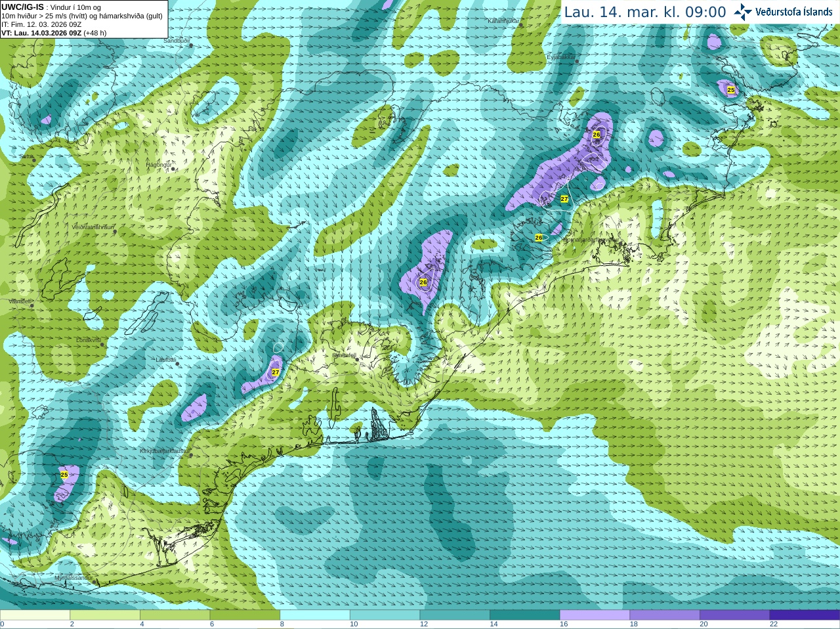Click the Sandbúðir station dot

[191, 45]
